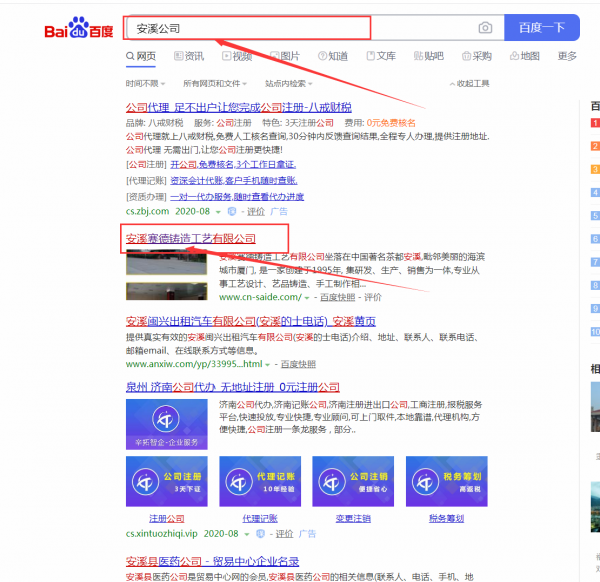Open the 安溪赛德铸造工艺有限公司 result link
Image resolution: width=600 pixels, height=582 pixels.
click(191, 239)
